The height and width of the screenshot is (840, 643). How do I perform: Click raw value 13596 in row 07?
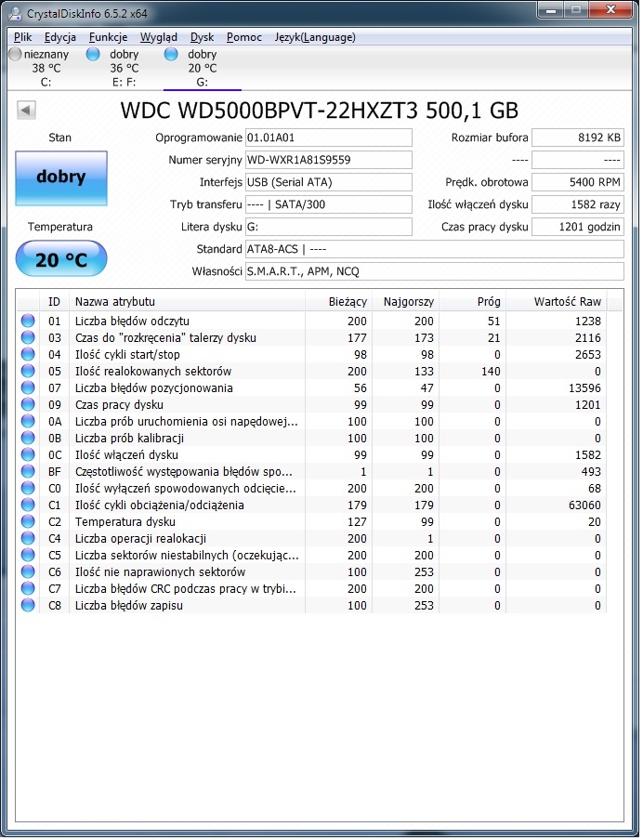click(584, 387)
